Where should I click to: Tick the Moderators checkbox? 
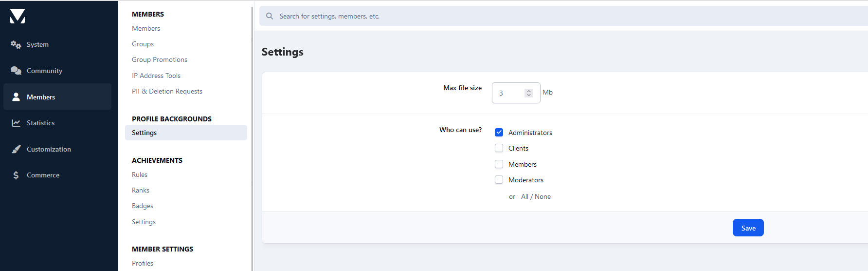pyautogui.click(x=499, y=180)
